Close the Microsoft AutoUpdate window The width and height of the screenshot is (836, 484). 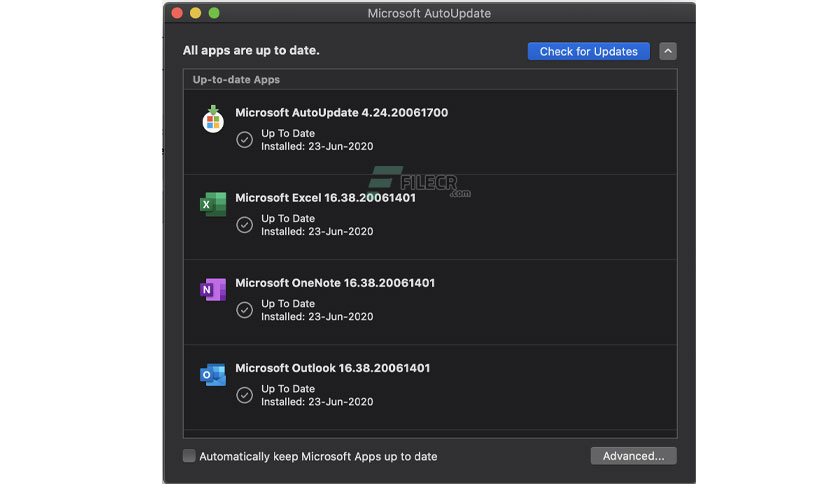tap(177, 13)
